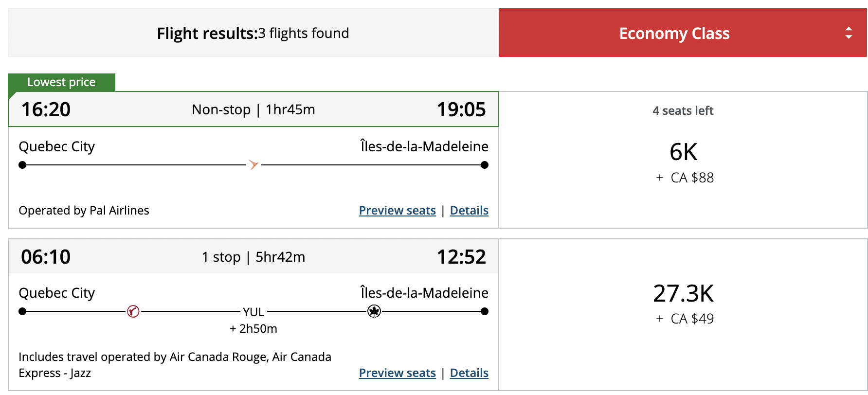Click the Lowest price tag

(62, 82)
